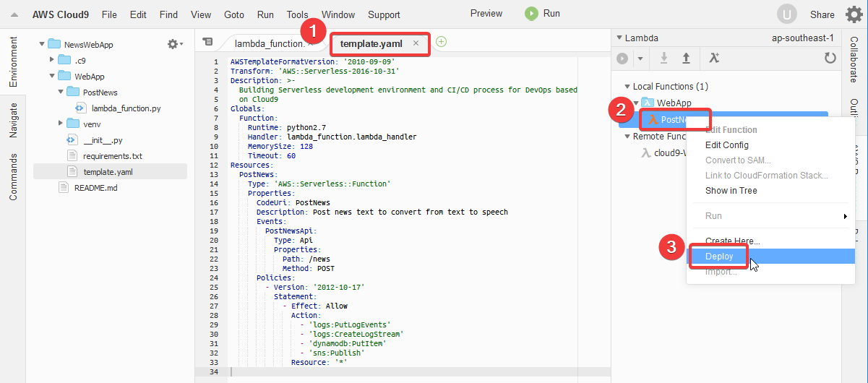Click the editor text on line 34
Viewport: 868px width, 383px height.
[x=403, y=371]
